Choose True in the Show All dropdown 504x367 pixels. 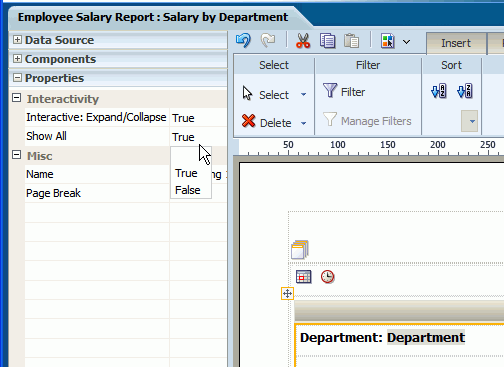(186, 173)
